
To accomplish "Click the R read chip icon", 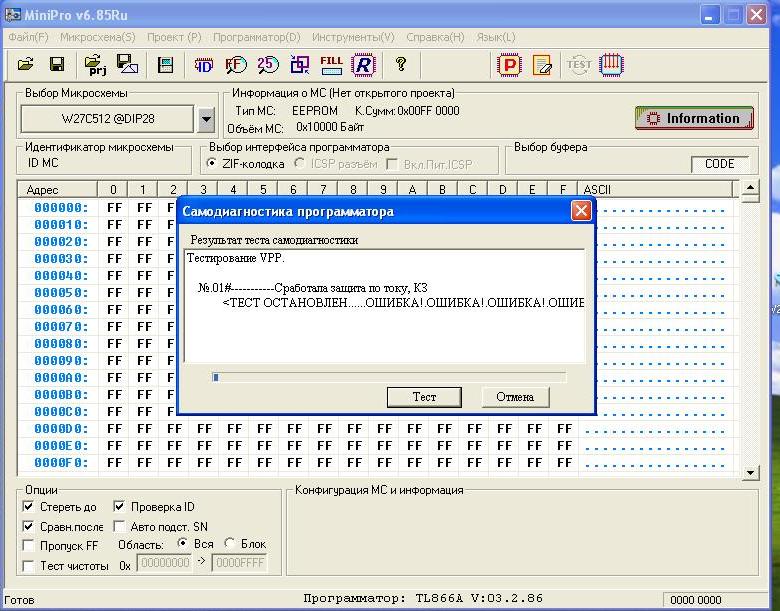I will (x=364, y=65).
